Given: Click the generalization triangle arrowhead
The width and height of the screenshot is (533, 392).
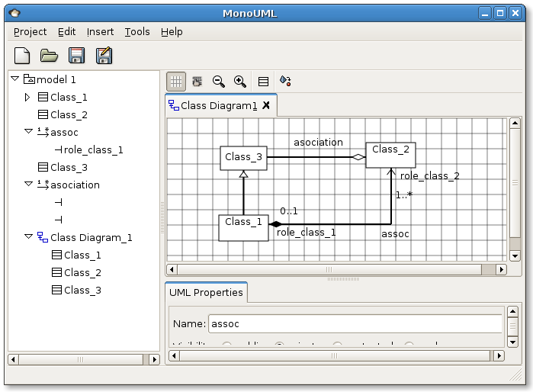Looking at the screenshot, I should tap(243, 175).
